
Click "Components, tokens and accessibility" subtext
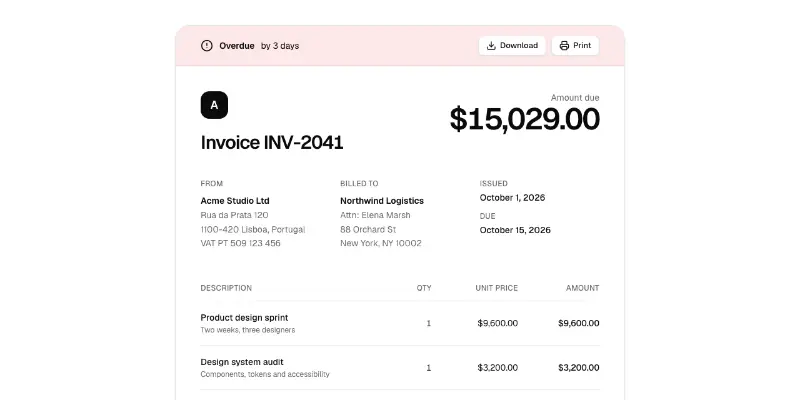click(x=265, y=374)
